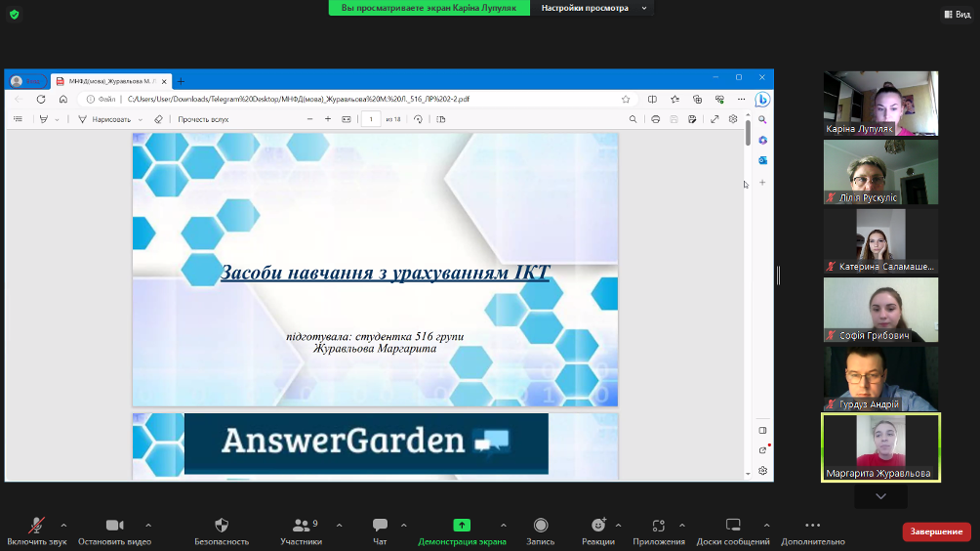Screen dimensions: 980x551
Task: Select Маргарита Журавльова video thumbnail
Action: point(880,447)
